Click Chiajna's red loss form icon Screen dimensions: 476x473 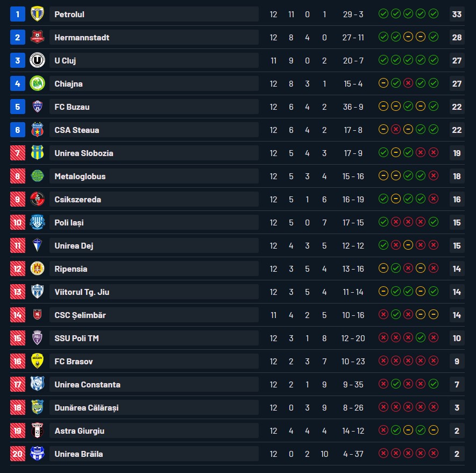coord(408,83)
